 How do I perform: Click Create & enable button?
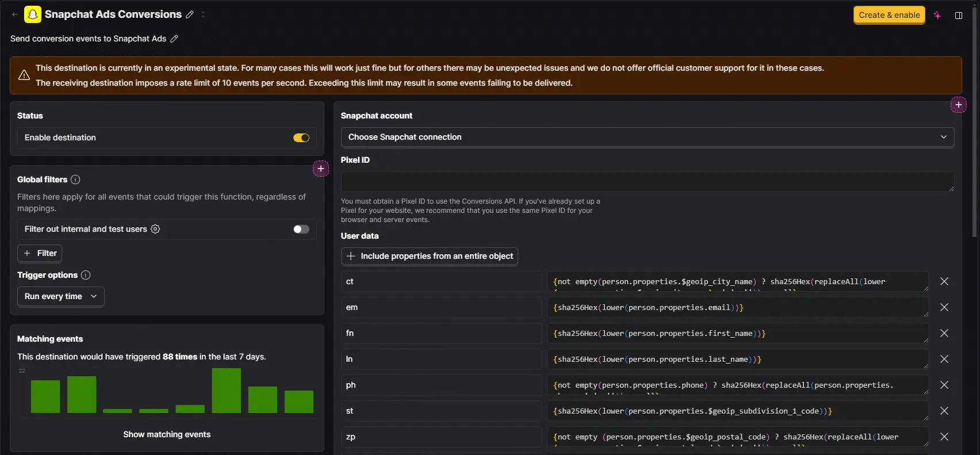889,15
